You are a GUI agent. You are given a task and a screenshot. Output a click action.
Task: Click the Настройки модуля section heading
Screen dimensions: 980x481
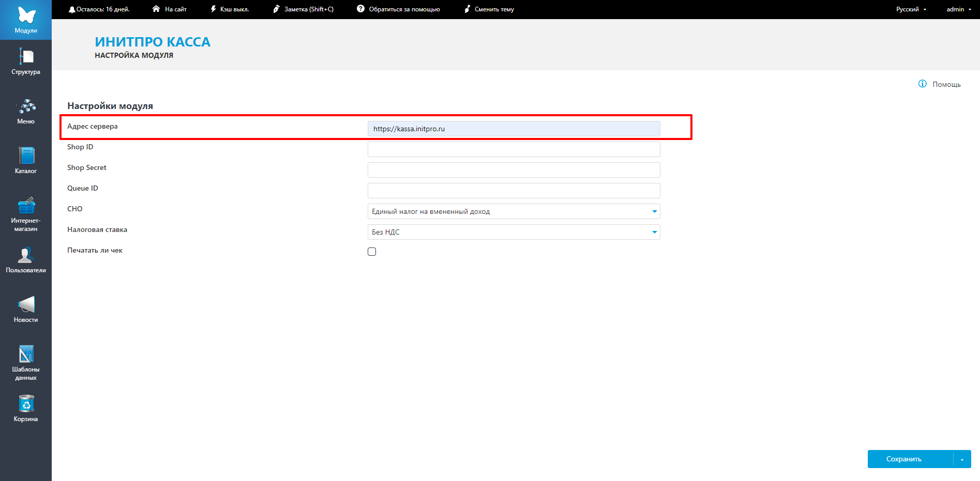pos(110,106)
